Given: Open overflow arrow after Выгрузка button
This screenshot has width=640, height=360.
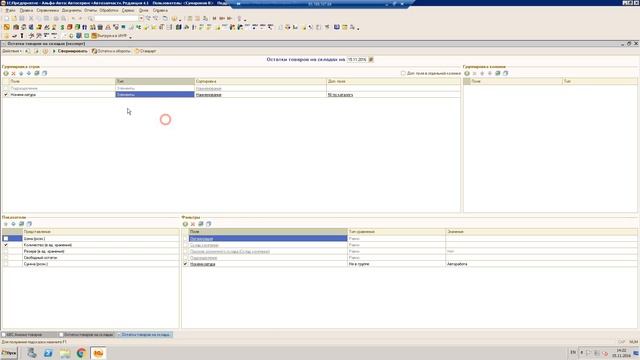Looking at the screenshot, I should [131, 36].
